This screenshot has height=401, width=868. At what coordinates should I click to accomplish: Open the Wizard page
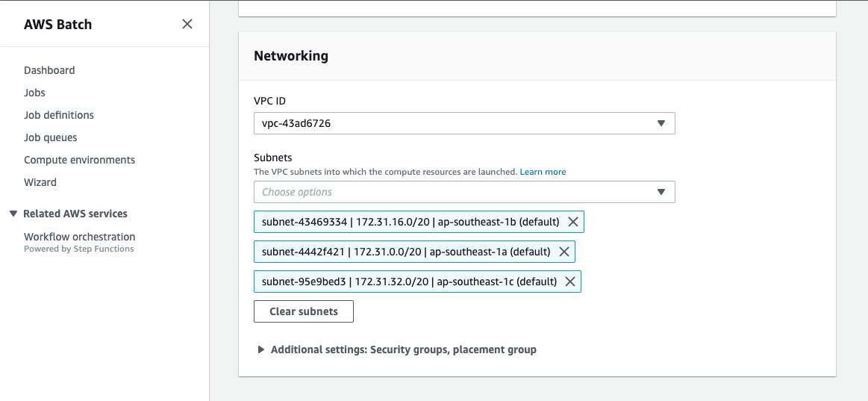tap(40, 182)
